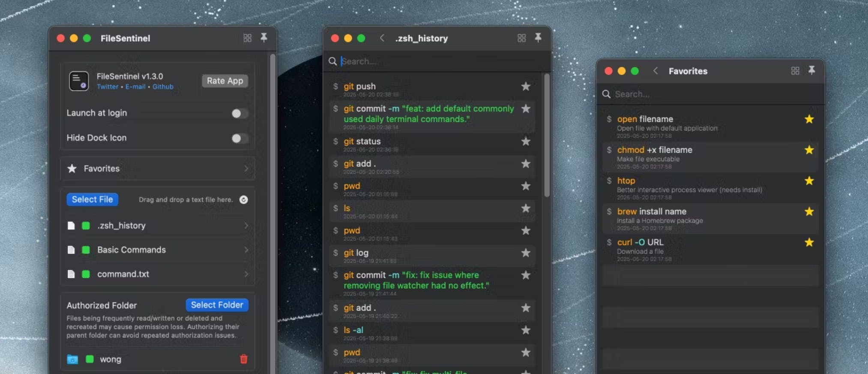Expand command.txt file chevron
868x374 pixels.
246,274
